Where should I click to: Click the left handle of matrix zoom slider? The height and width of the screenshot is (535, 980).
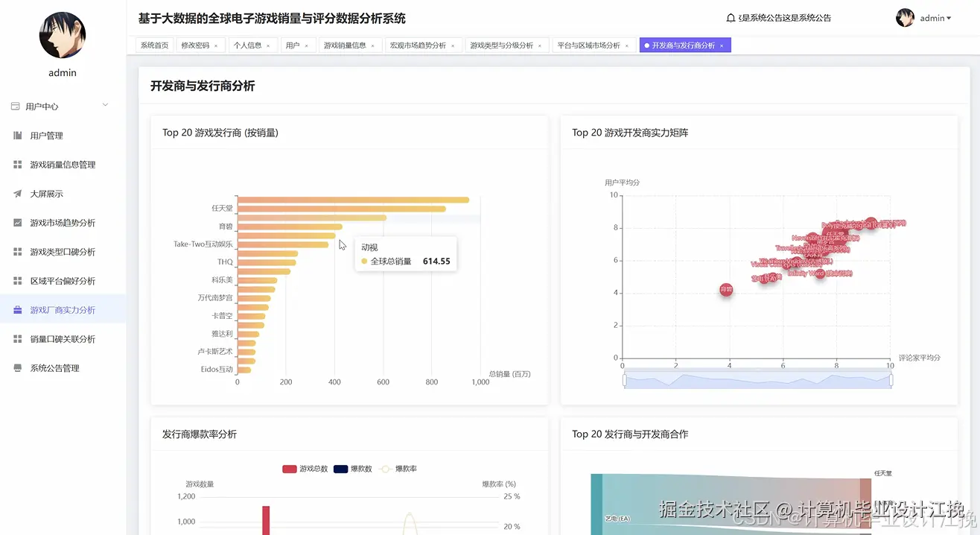(624, 380)
